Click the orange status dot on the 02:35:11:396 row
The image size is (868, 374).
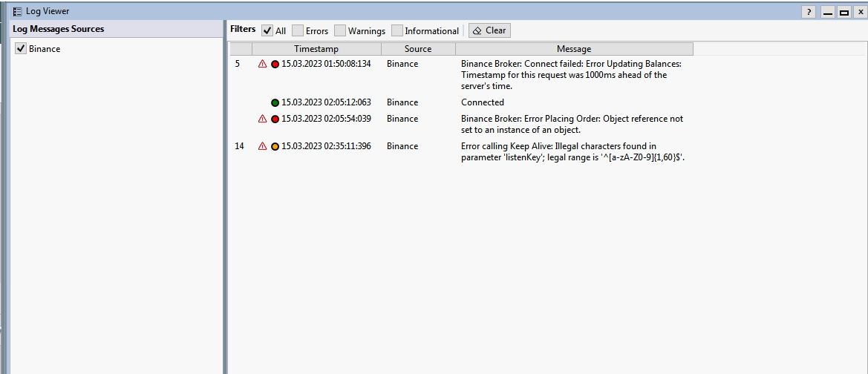tap(275, 147)
